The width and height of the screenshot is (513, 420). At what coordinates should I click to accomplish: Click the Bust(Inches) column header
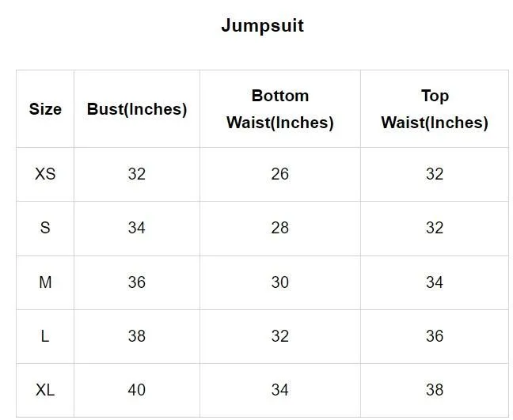(137, 109)
